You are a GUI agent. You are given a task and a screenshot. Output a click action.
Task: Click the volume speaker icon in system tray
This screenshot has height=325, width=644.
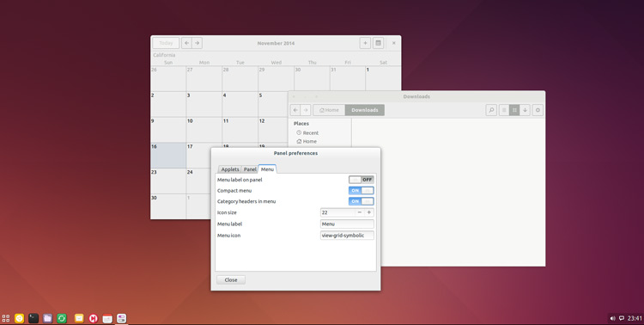(612, 318)
